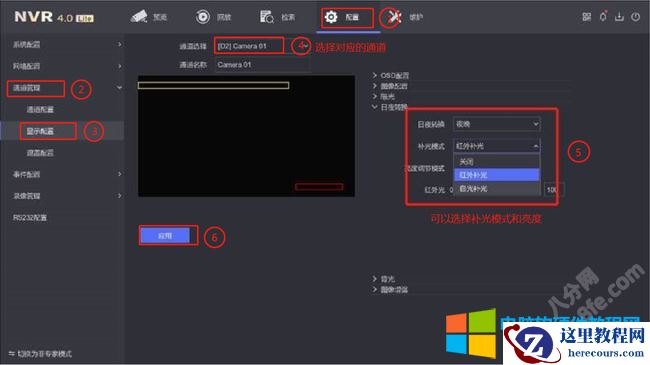
Task: Open the file search magnifier icon
Action: (x=267, y=17)
